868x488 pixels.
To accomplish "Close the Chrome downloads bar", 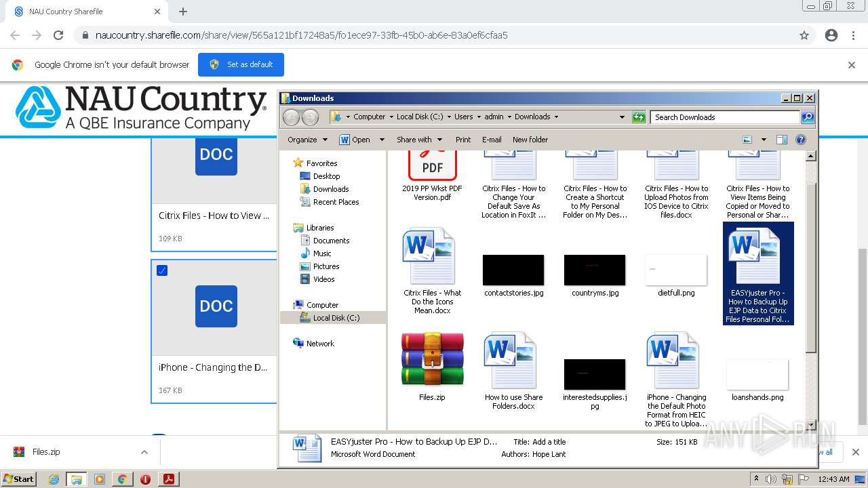I will pyautogui.click(x=856, y=452).
